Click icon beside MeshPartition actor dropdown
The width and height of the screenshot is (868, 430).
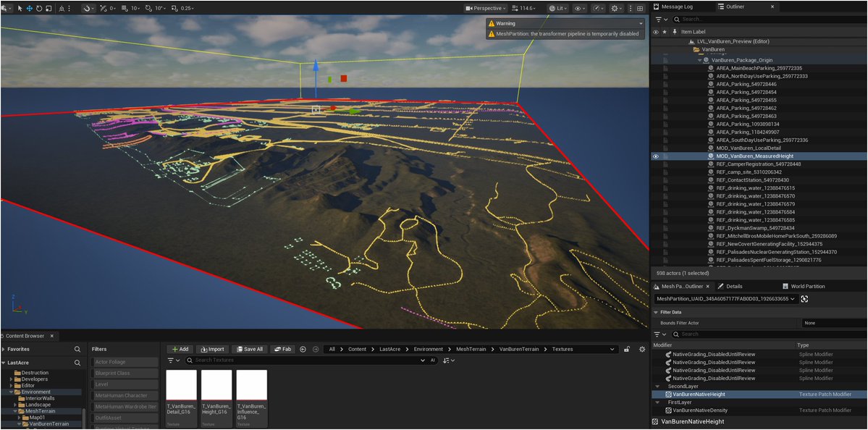tap(804, 299)
